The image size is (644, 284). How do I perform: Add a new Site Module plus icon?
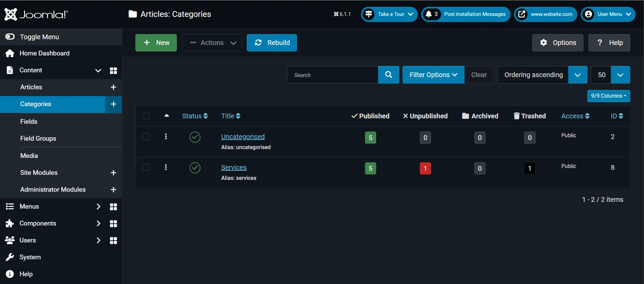point(113,173)
